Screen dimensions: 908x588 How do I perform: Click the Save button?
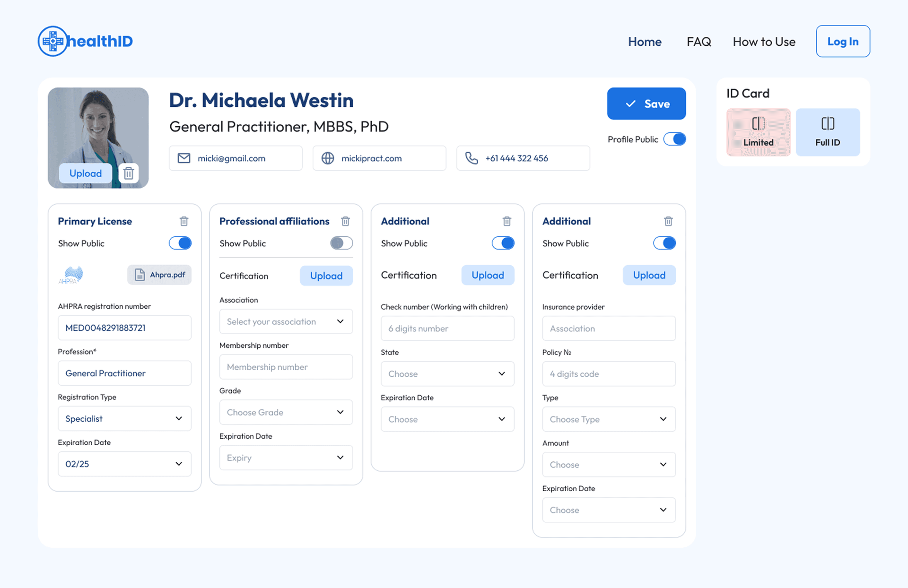(646, 104)
